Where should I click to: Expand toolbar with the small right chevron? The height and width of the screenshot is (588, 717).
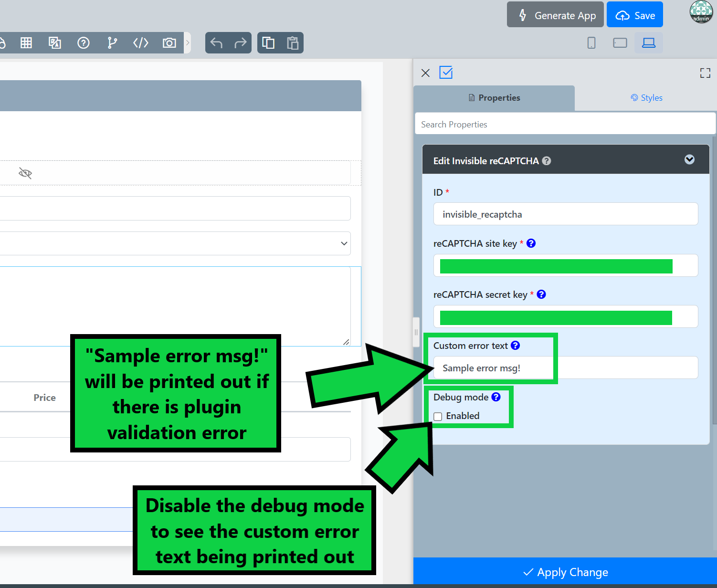pyautogui.click(x=188, y=43)
